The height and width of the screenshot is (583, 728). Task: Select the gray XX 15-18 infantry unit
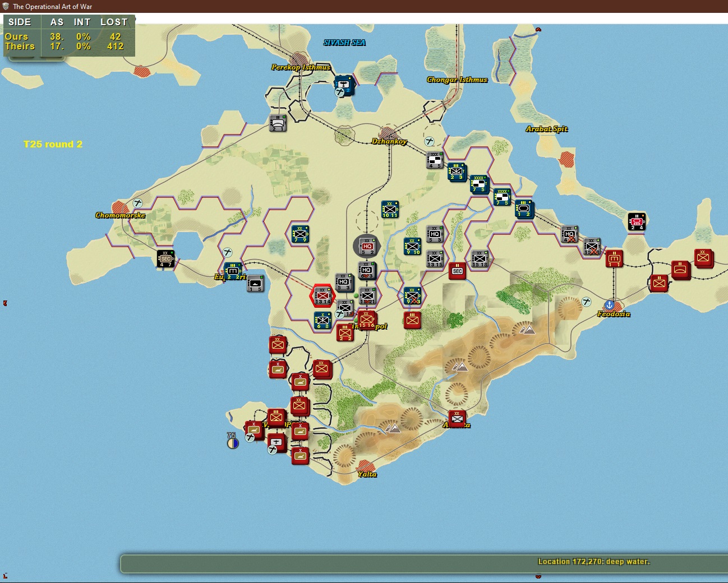click(x=480, y=259)
